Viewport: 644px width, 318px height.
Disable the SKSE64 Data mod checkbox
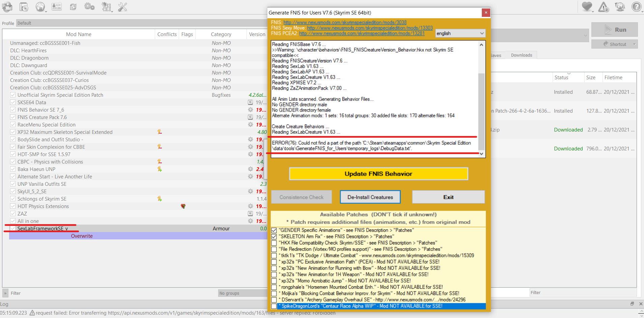click(13, 103)
